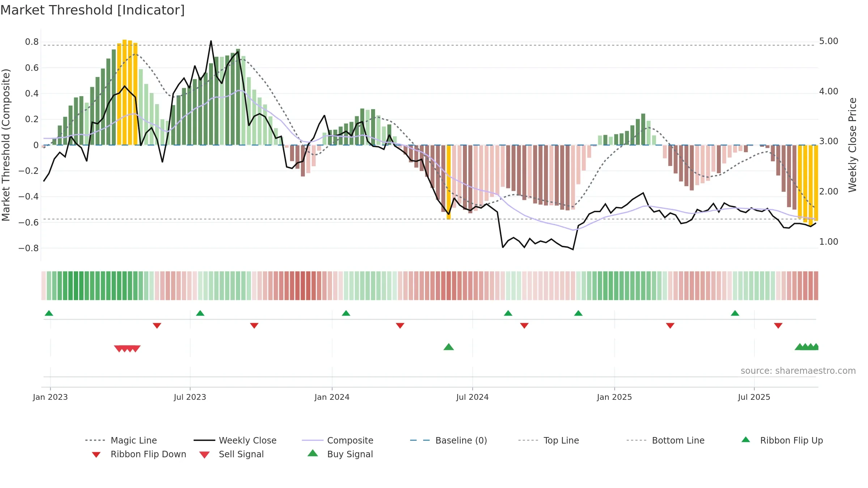The height and width of the screenshot is (488, 868).
Task: Click the Ribbon Flip Down marker in Sep 2023
Action: 254,326
